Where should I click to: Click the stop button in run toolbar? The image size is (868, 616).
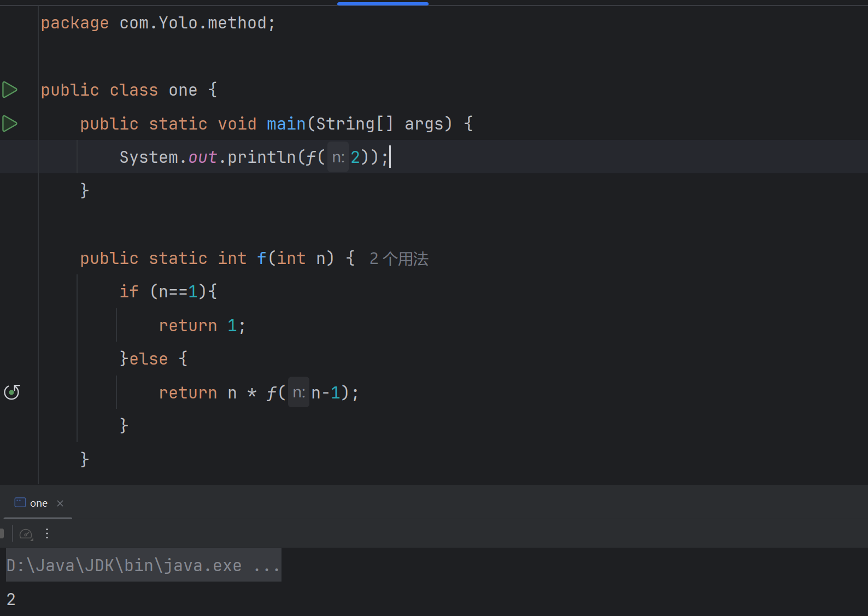tap(2, 533)
